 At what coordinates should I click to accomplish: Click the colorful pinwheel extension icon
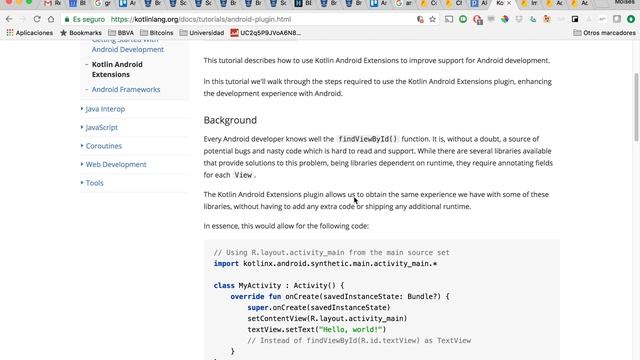point(505,19)
